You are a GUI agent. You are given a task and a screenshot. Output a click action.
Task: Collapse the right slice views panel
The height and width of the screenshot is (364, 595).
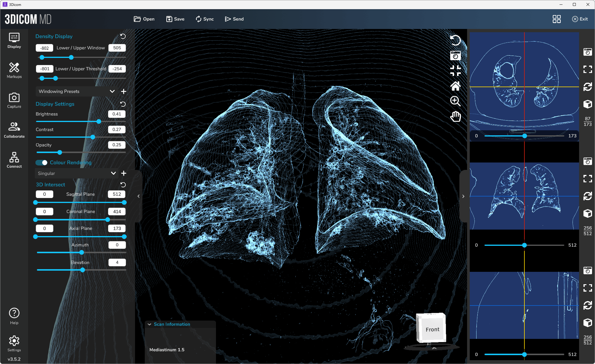463,196
